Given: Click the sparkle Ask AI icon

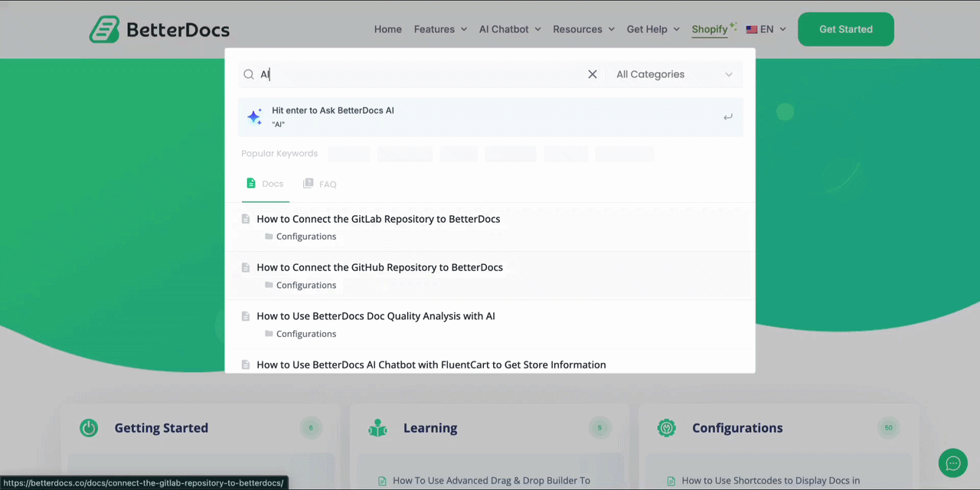Looking at the screenshot, I should 255,117.
